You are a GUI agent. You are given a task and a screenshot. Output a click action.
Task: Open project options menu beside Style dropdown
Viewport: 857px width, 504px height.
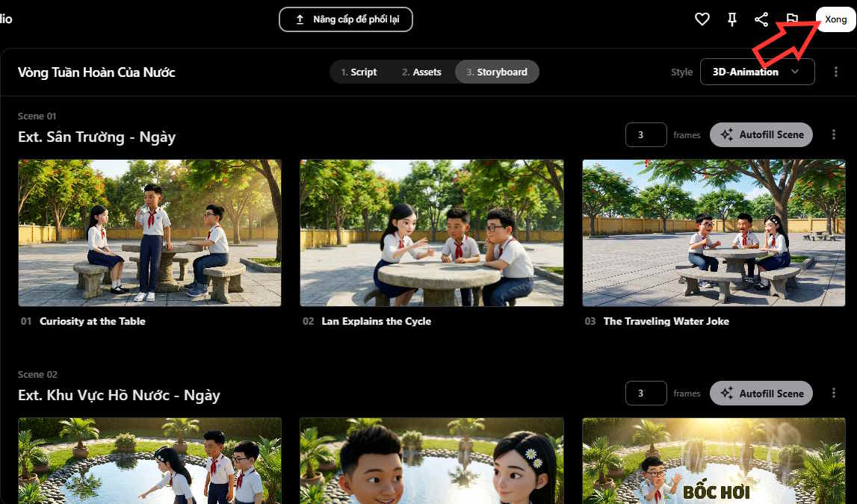(835, 72)
